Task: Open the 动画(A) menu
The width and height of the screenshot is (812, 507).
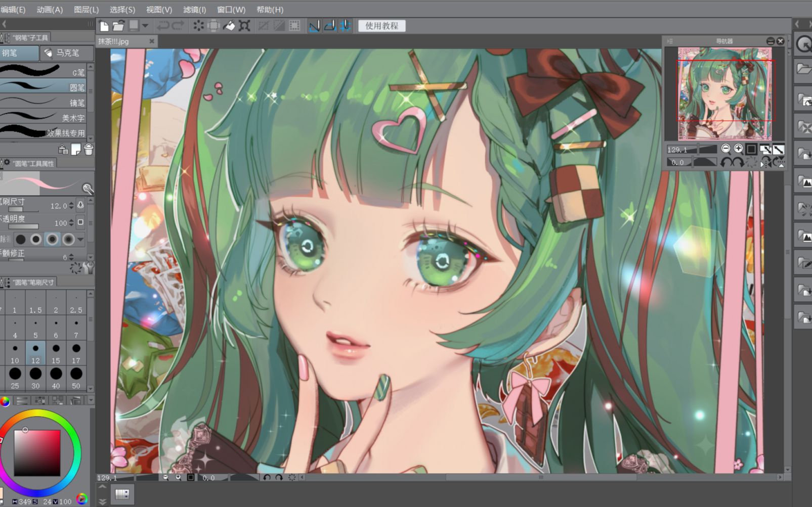Action: coord(50,10)
